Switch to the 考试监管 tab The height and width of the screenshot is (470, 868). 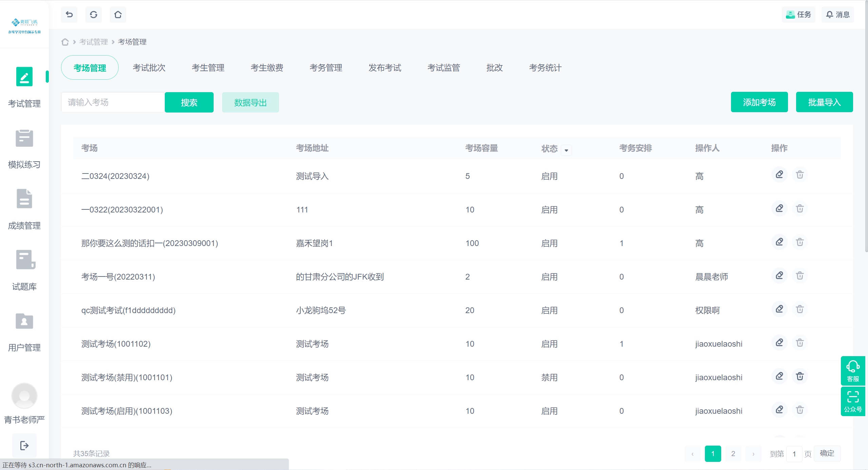444,68
